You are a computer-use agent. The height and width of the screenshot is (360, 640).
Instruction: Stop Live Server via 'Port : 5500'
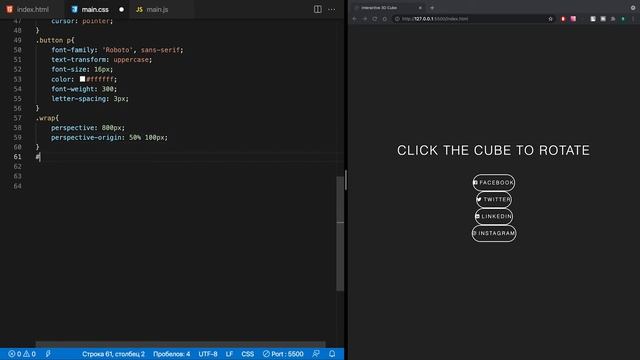coord(283,354)
